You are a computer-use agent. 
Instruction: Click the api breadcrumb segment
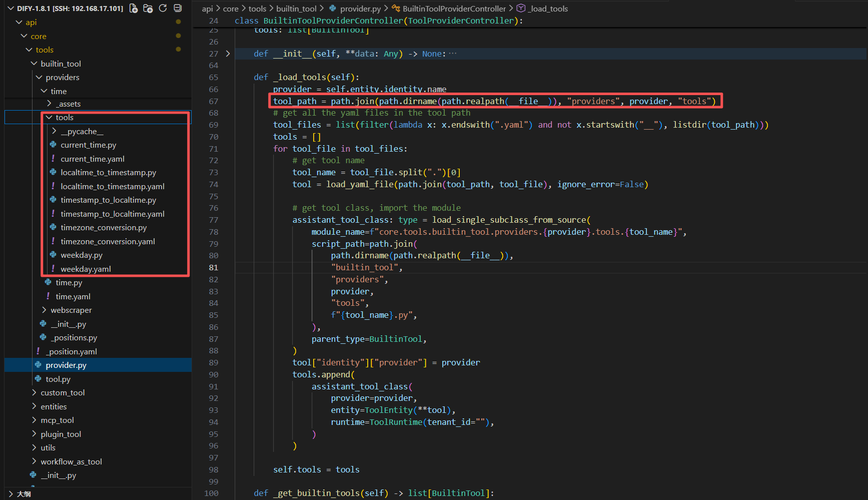207,9
